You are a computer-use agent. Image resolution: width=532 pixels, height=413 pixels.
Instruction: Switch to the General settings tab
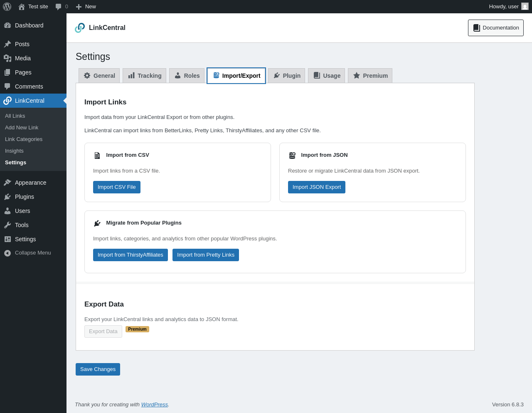point(99,76)
